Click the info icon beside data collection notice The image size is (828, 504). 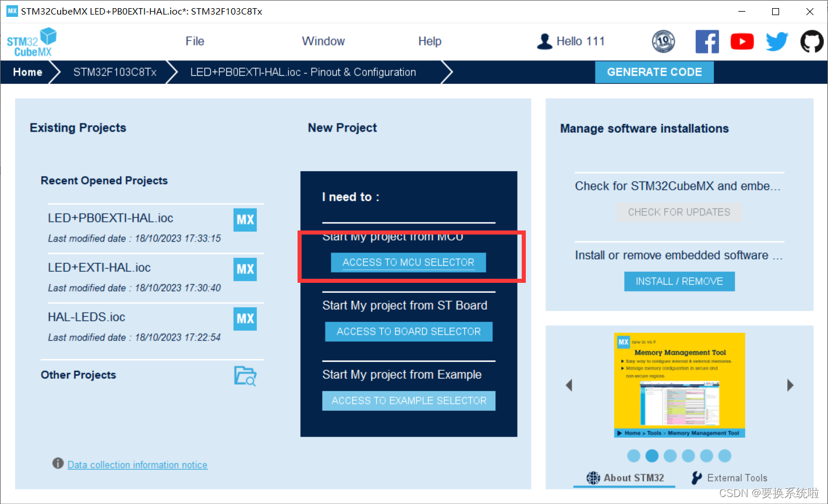(58, 463)
